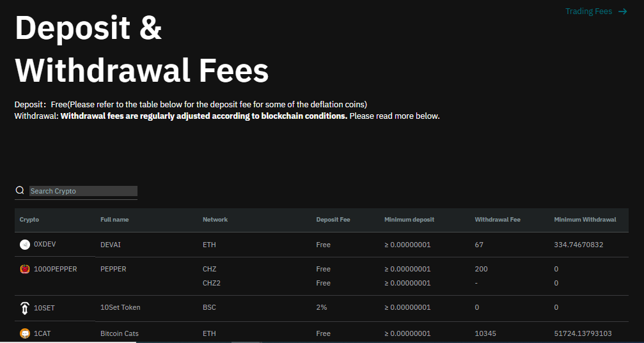Click the Network column header
The height and width of the screenshot is (343, 644).
(x=215, y=220)
